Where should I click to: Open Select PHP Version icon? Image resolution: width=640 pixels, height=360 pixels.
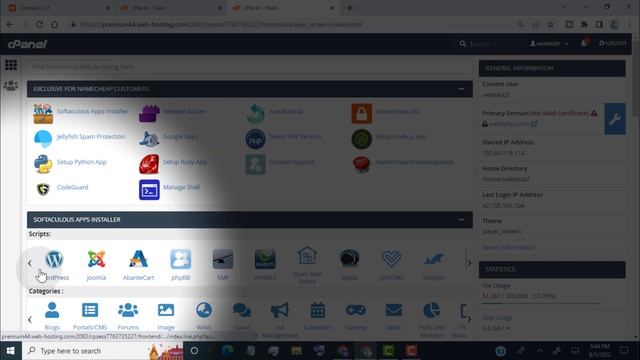click(256, 139)
